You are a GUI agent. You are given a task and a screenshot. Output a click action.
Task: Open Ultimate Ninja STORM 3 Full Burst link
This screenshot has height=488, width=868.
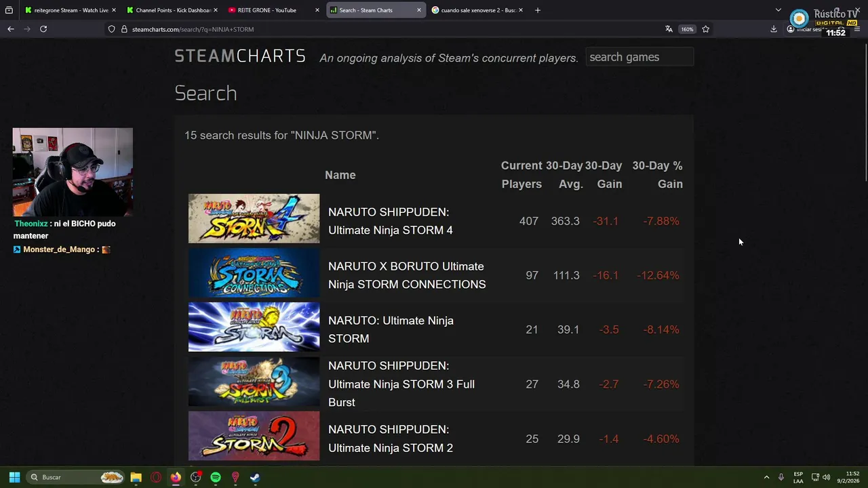pyautogui.click(x=401, y=384)
